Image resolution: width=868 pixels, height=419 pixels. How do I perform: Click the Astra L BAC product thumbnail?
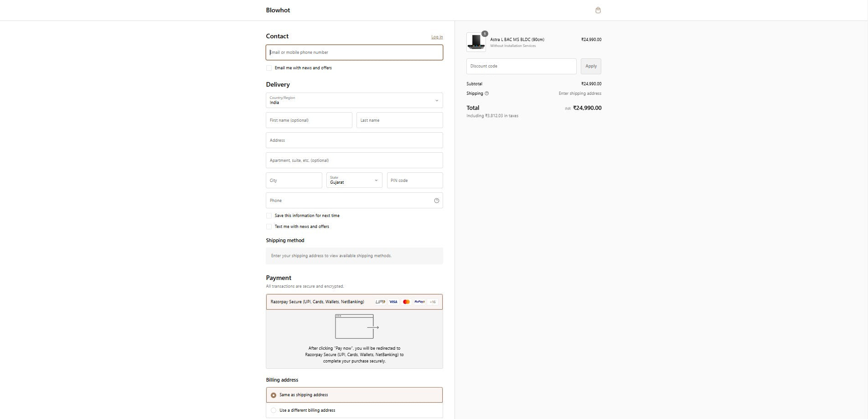(x=476, y=42)
